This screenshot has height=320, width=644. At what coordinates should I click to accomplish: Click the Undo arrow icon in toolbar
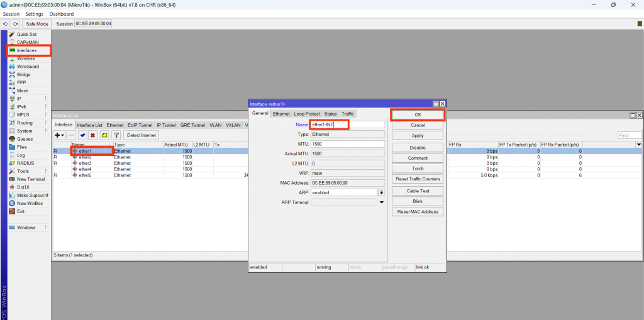(x=6, y=24)
